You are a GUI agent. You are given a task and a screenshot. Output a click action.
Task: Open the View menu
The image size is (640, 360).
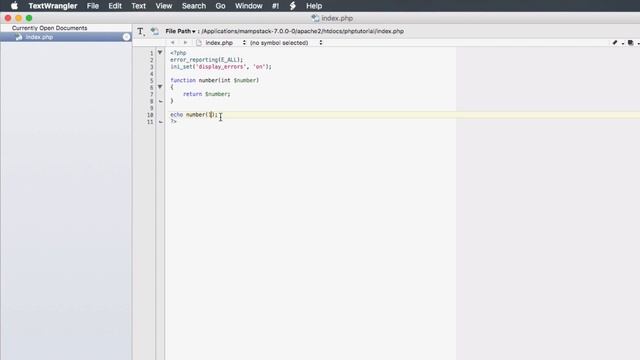coord(164,6)
